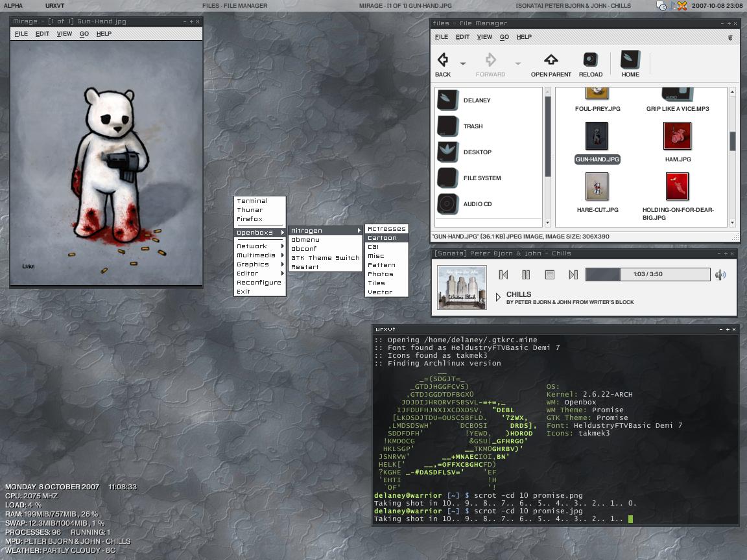747x560 pixels.
Task: Open Go menu in Mirage window
Action: [84, 34]
